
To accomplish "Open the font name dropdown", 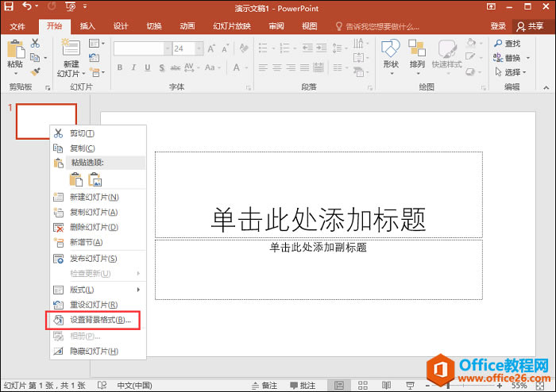I will tap(167, 48).
